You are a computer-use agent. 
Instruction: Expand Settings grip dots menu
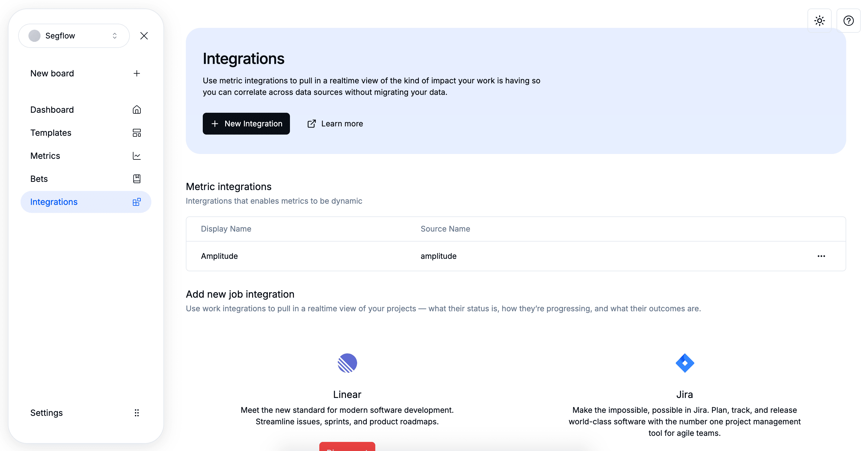point(136,413)
